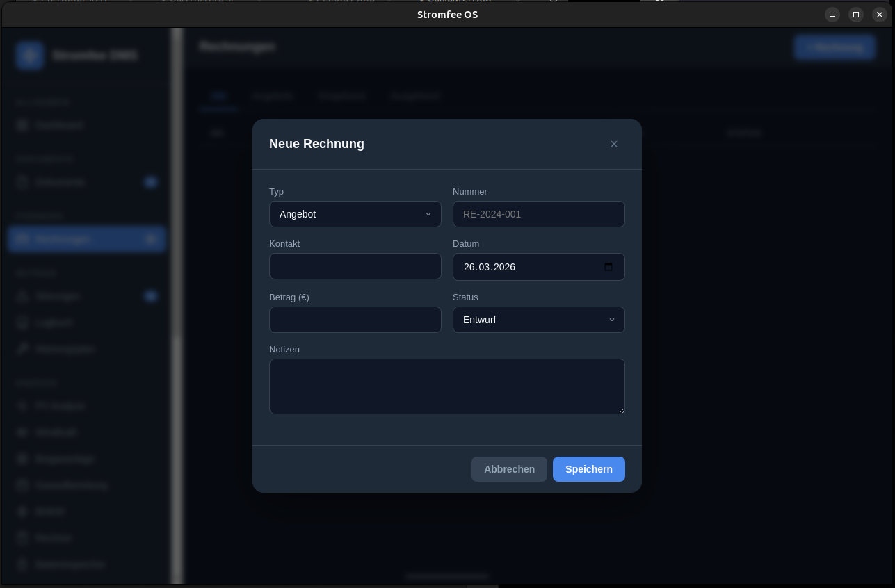Click the blue + Rechnung header button
The height and width of the screenshot is (588, 895).
click(834, 47)
